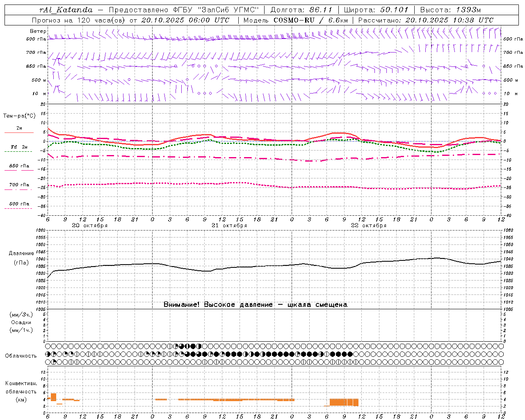Click the "(км)" unit label under convective cloudiness

click(21, 399)
